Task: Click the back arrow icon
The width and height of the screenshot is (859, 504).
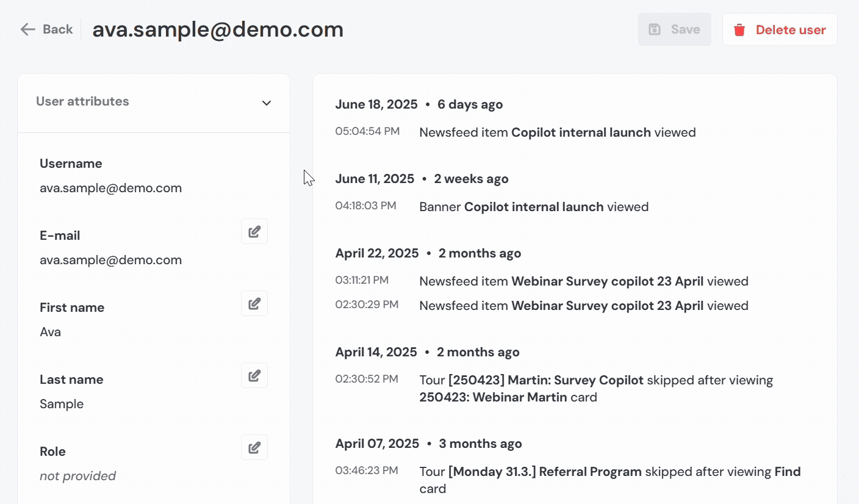Action: tap(27, 29)
